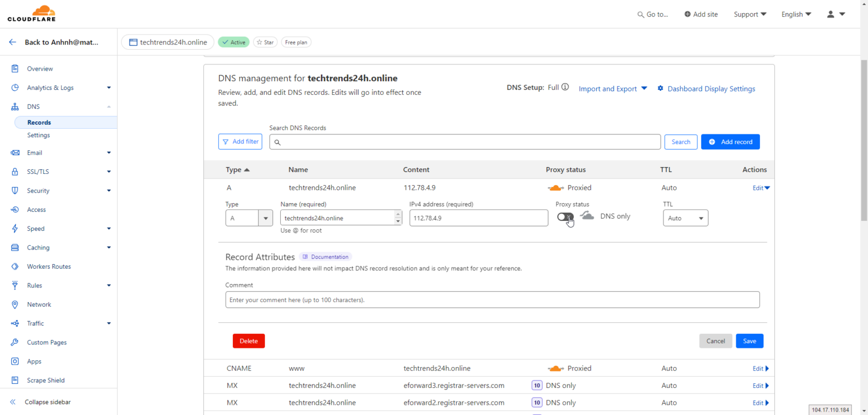
Task: Click the red Delete button
Action: point(249,341)
